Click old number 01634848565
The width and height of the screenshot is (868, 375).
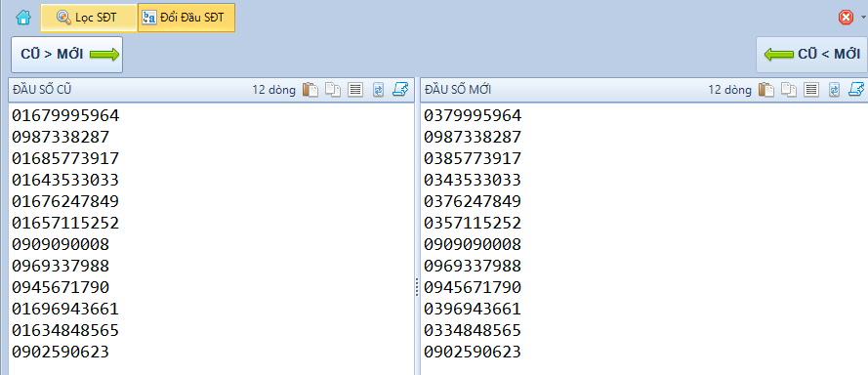coord(65,331)
